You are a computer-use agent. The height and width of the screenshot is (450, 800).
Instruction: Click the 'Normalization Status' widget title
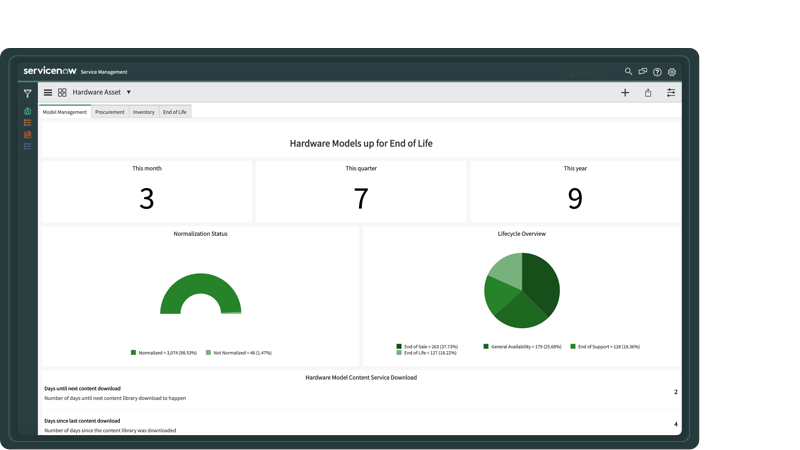[201, 234]
